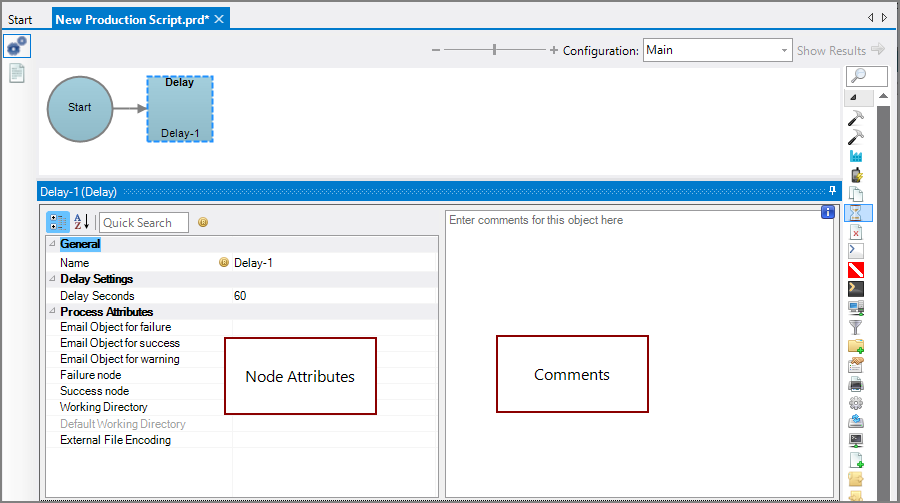
Task: Open the Configuration dropdown showing Main
Action: pos(717,50)
